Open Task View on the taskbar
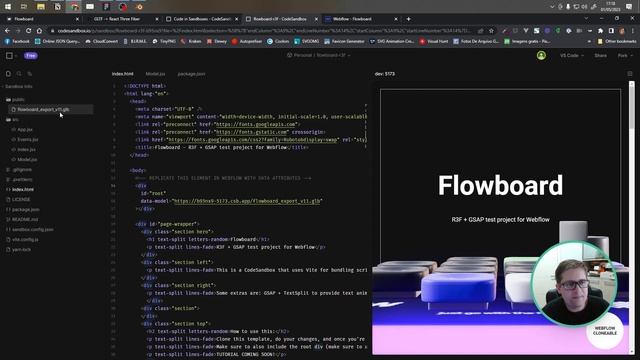Screen dimensions: 640x360 24,7
